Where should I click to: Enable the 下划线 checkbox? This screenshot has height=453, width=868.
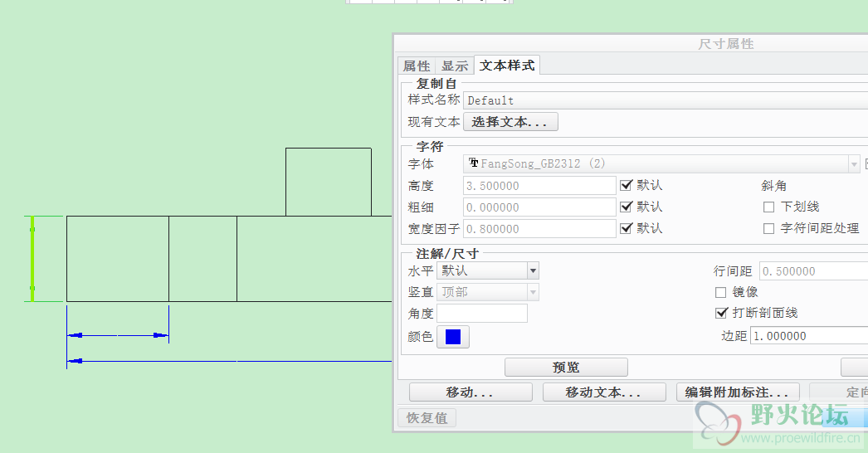(768, 207)
